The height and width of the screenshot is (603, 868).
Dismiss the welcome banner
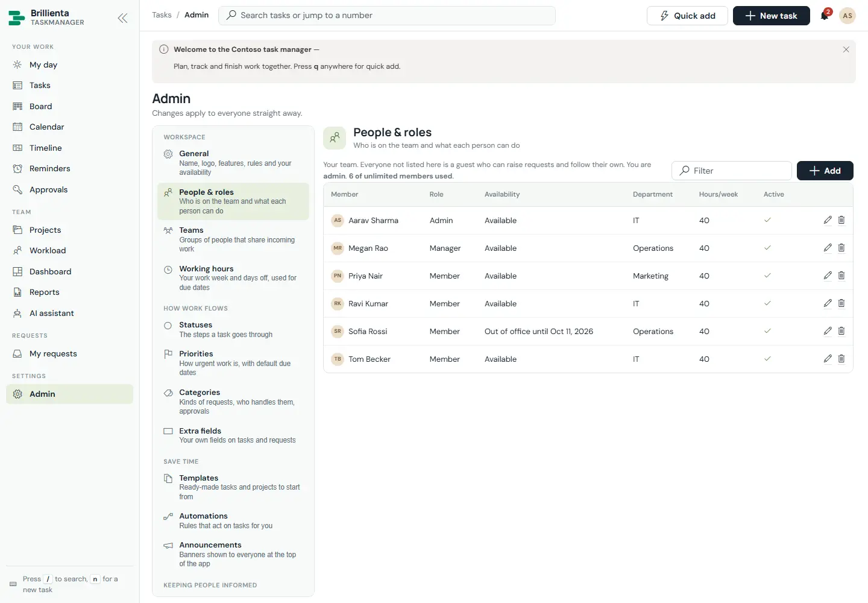[x=846, y=49]
